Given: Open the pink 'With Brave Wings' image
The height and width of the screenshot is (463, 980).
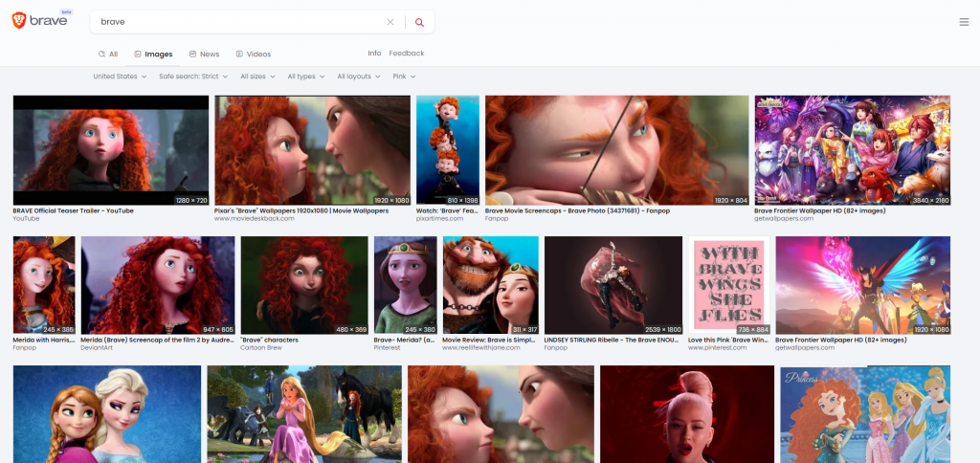Looking at the screenshot, I should coord(728,284).
